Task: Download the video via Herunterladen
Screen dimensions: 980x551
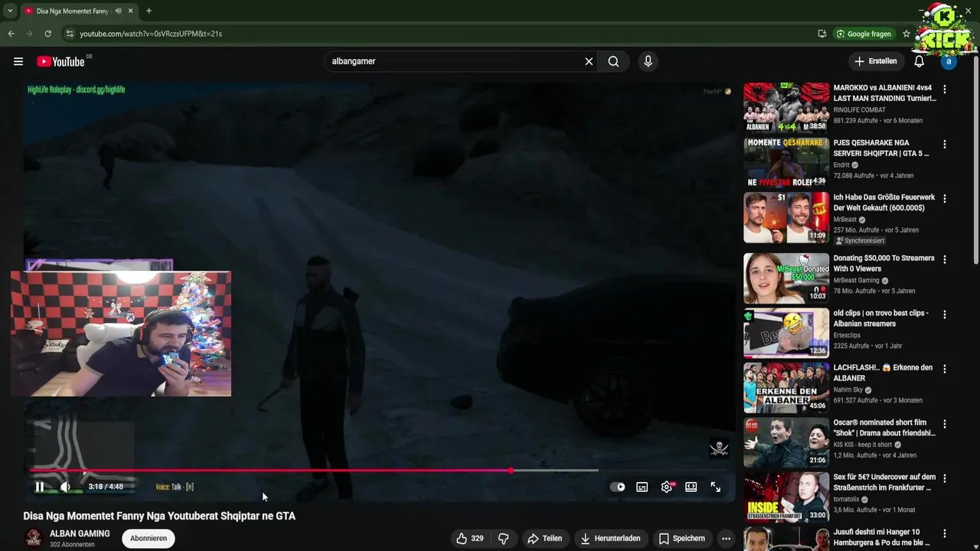Action: tap(610, 539)
